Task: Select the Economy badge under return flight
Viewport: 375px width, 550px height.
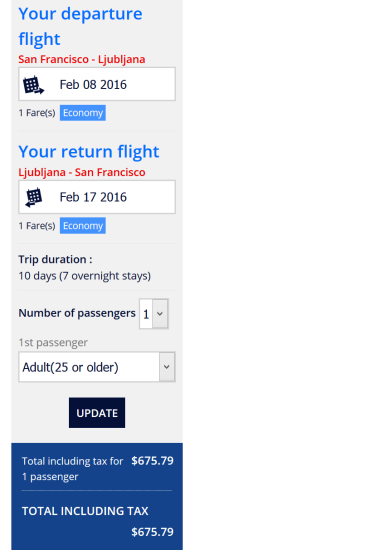Action: (x=83, y=226)
